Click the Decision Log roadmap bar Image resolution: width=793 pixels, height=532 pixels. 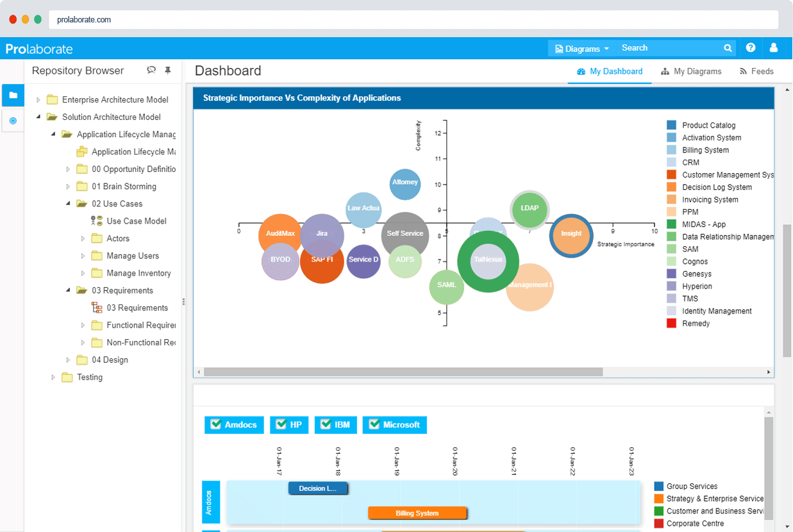[x=318, y=488]
